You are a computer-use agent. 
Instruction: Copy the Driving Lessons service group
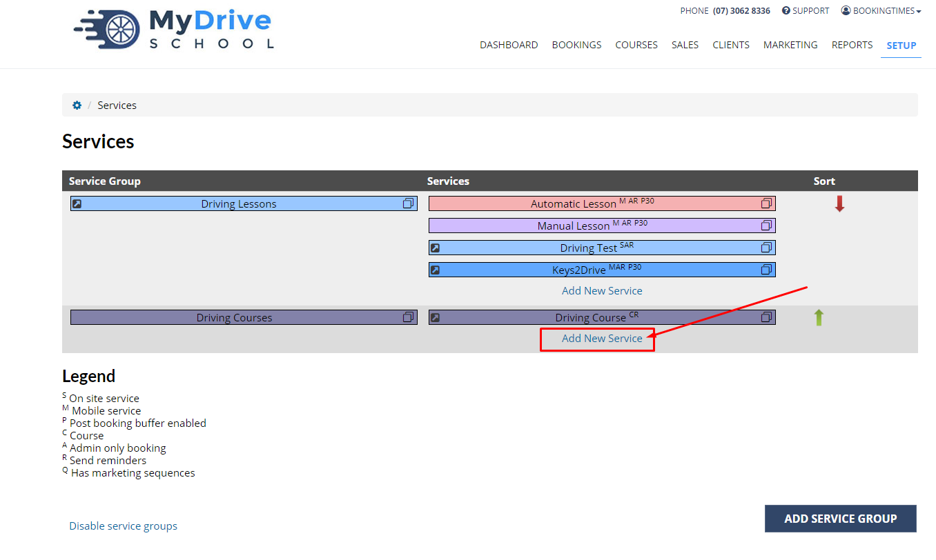(x=409, y=203)
